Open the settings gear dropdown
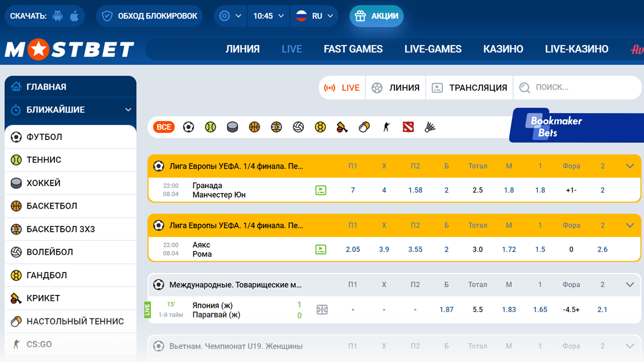The height and width of the screenshot is (362, 644). [230, 16]
